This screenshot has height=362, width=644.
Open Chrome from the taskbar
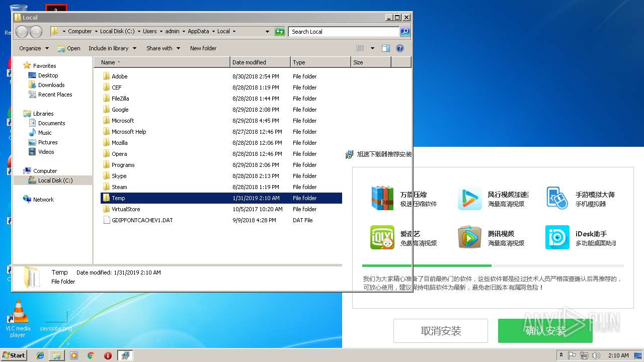(91, 355)
